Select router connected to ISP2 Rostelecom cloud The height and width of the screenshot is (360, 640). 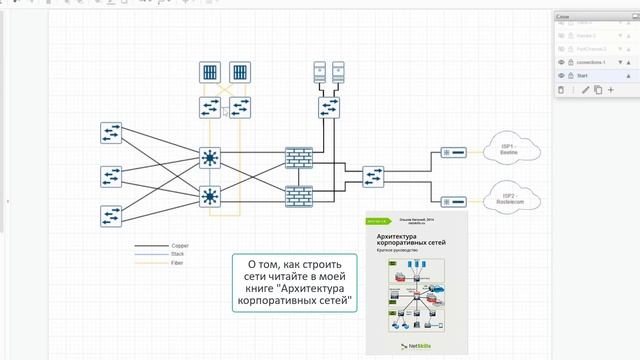click(453, 202)
